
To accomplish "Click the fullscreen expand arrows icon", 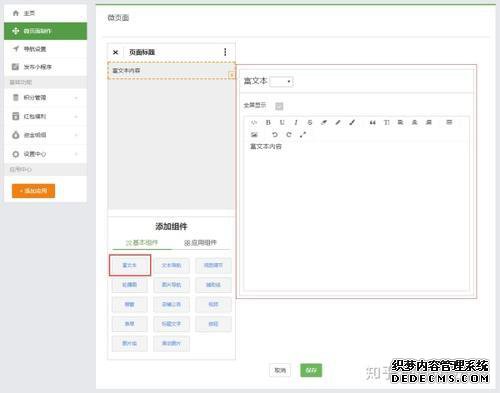I will click(303, 135).
